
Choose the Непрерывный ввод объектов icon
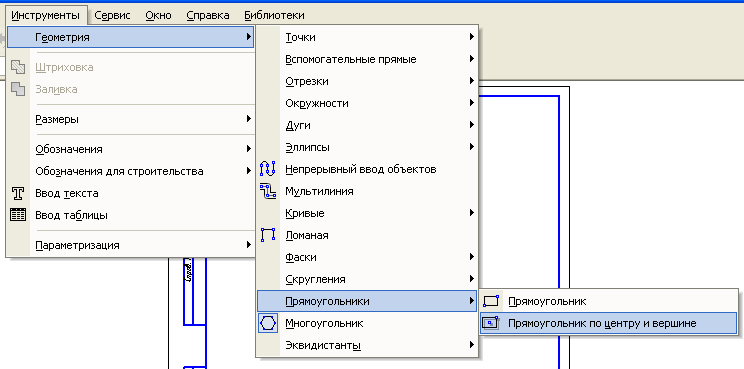tap(268, 169)
